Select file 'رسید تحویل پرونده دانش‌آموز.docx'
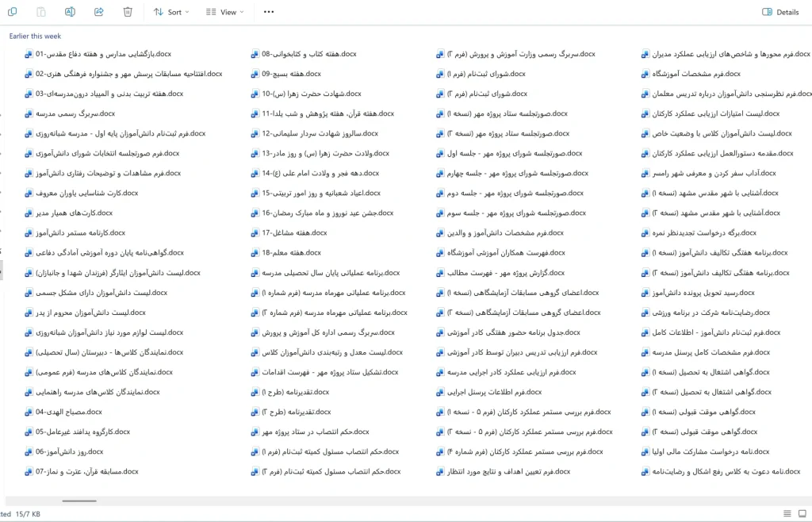The width and height of the screenshot is (812, 522). pyautogui.click(x=698, y=293)
